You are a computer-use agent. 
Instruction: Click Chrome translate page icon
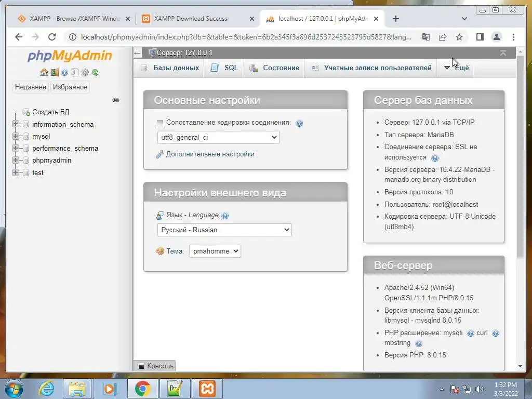point(426,37)
